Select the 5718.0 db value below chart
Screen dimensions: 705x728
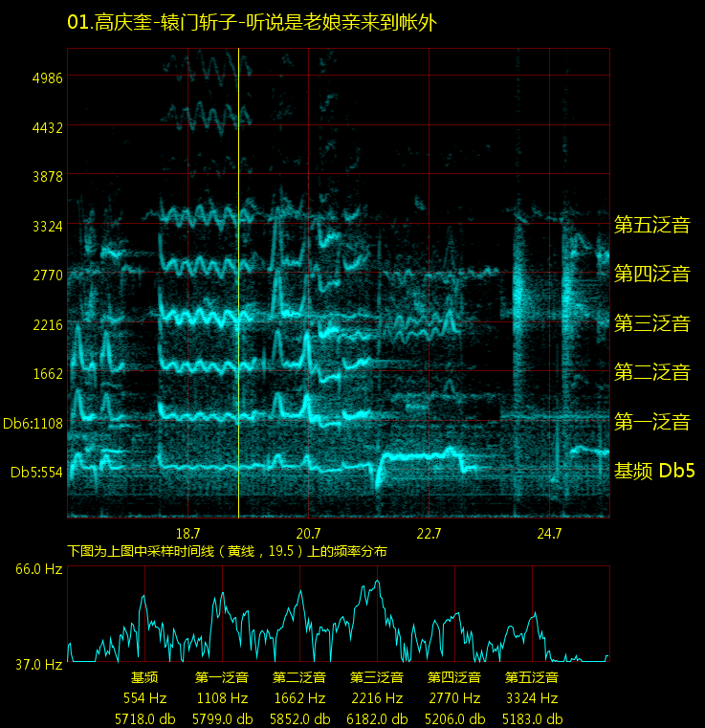[144, 718]
